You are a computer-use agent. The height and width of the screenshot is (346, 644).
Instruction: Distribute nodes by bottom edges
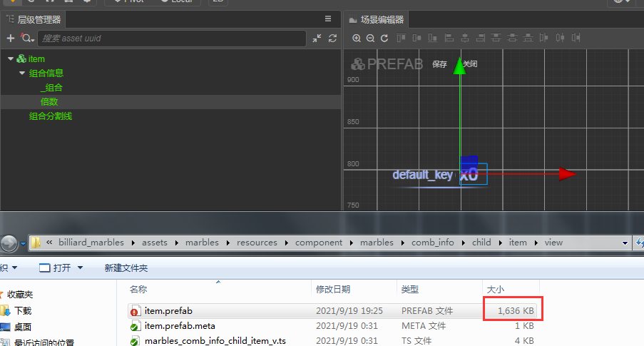[528, 39]
